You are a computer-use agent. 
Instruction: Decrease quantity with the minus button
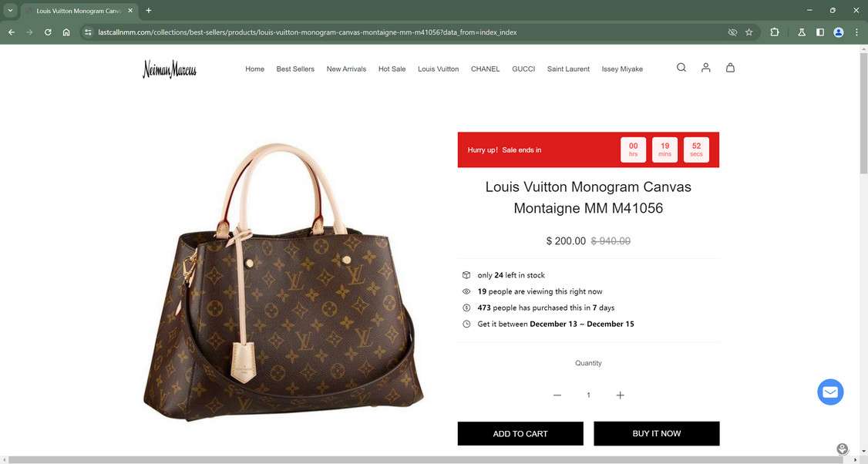(x=557, y=395)
